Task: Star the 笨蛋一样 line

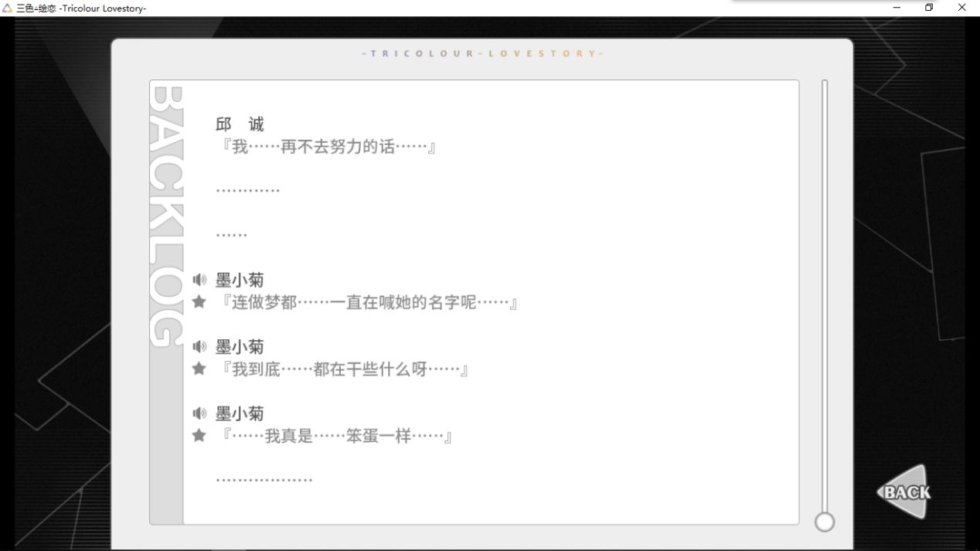Action: 199,436
